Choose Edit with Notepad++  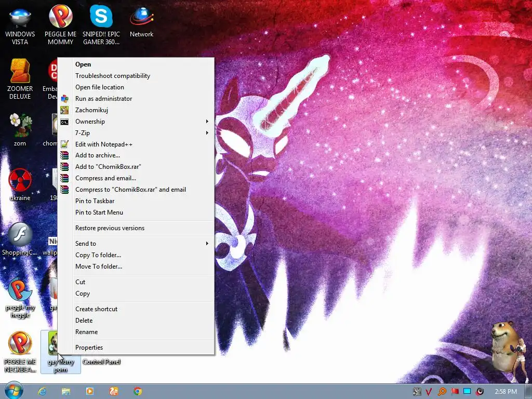coord(136,144)
